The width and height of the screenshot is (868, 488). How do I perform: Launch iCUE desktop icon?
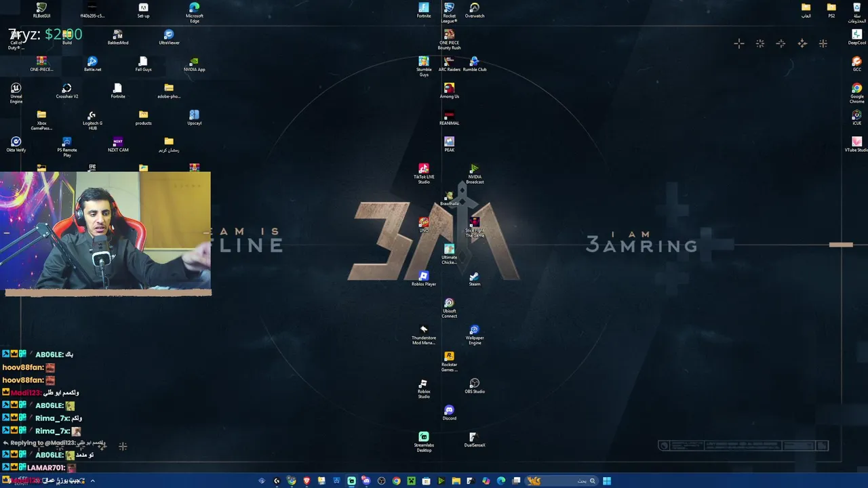[x=856, y=117]
